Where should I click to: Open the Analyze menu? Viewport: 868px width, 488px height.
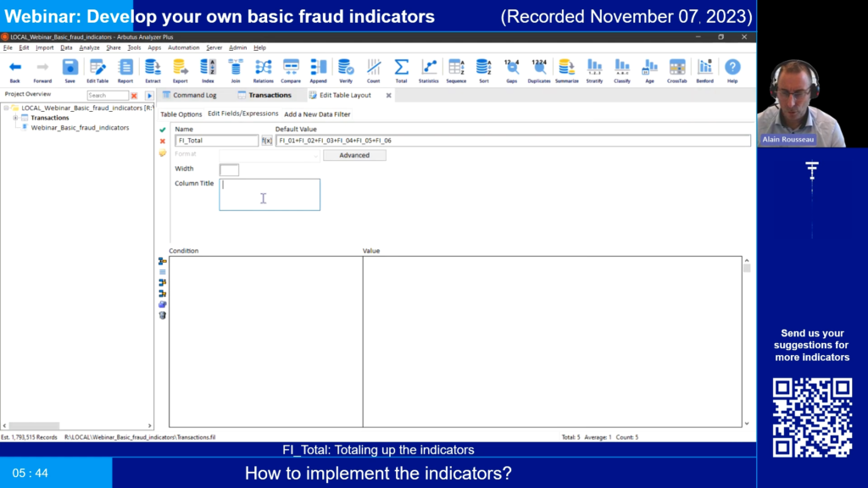[89, 47]
